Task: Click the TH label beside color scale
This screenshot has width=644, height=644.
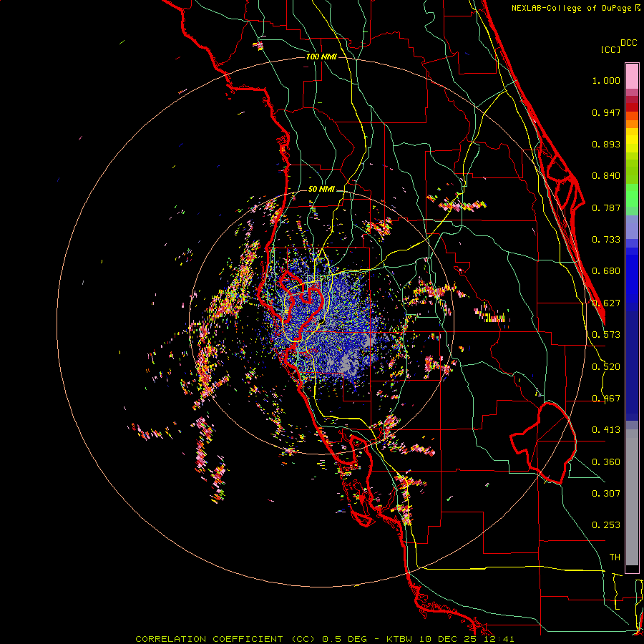Action: click(614, 557)
